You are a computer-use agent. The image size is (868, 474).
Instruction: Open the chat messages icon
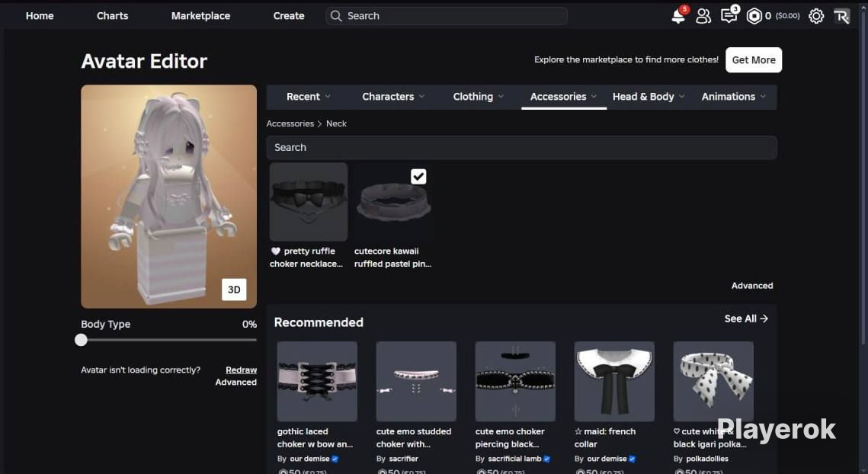pyautogui.click(x=729, y=15)
